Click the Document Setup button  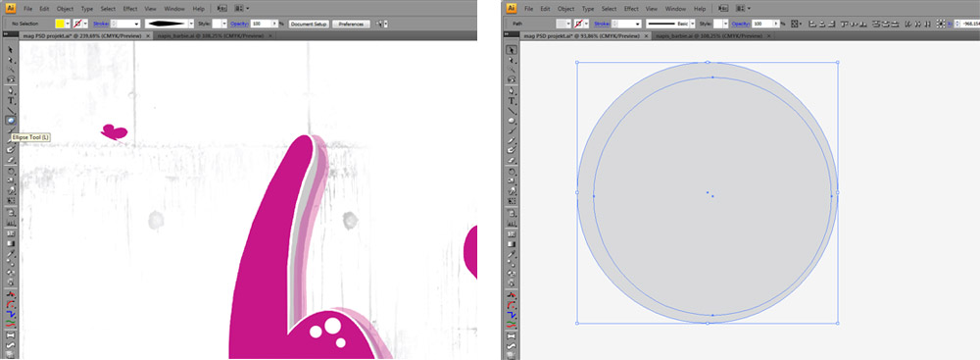pyautogui.click(x=308, y=24)
